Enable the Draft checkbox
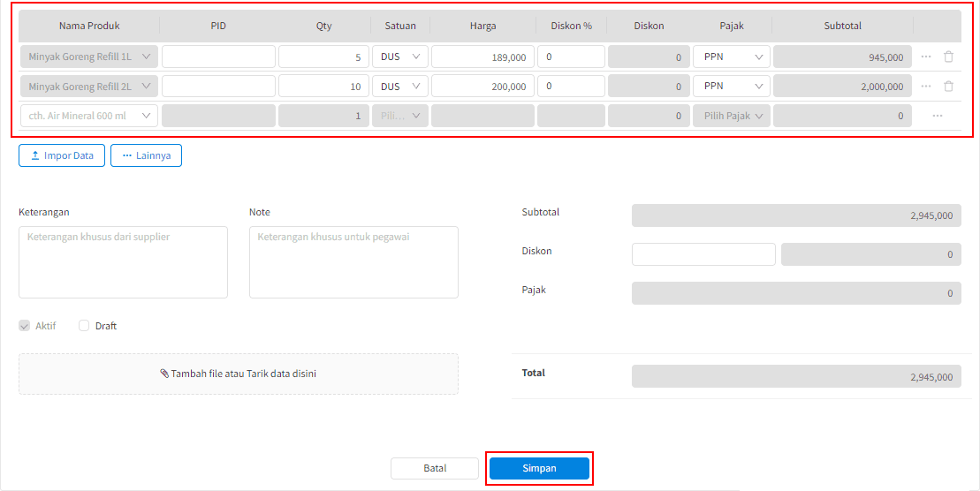The height and width of the screenshot is (491, 980). (85, 326)
